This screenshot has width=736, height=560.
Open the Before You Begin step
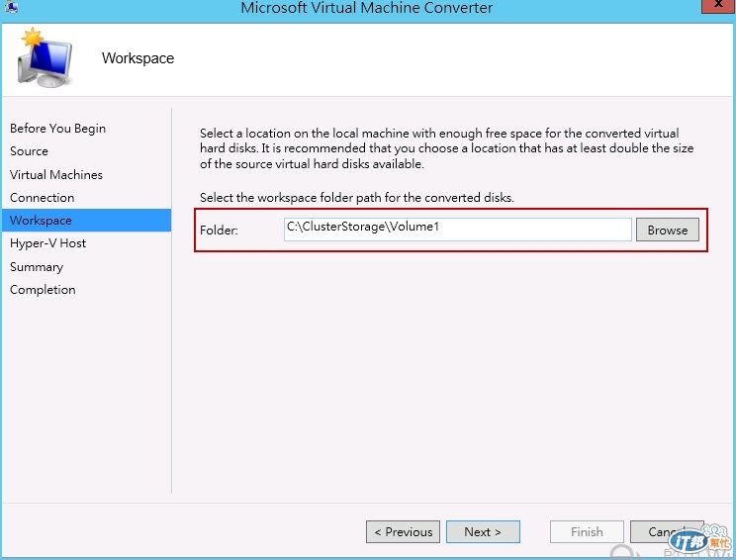click(x=57, y=129)
